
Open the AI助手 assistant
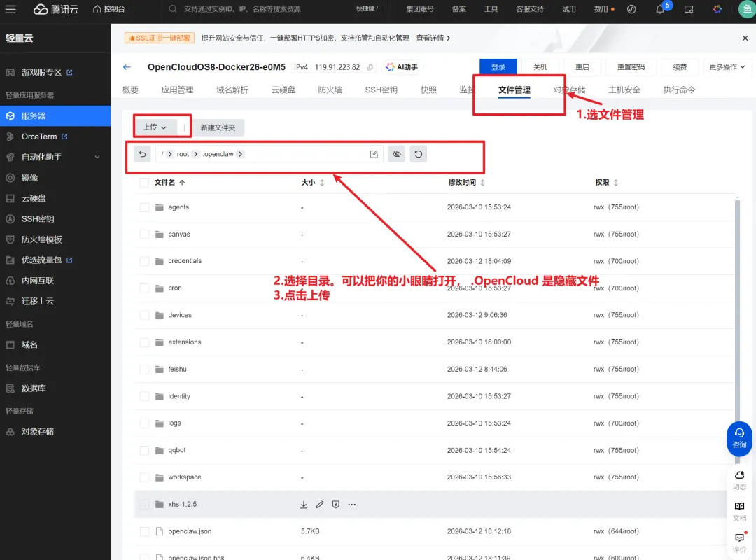(x=402, y=67)
